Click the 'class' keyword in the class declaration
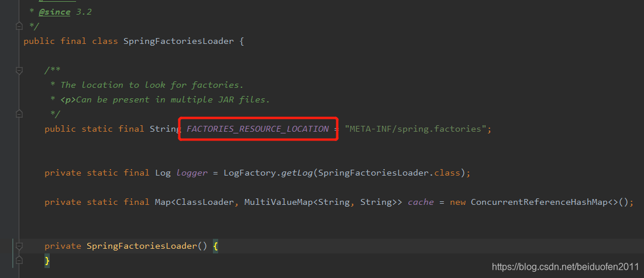The width and height of the screenshot is (644, 278). tap(105, 41)
